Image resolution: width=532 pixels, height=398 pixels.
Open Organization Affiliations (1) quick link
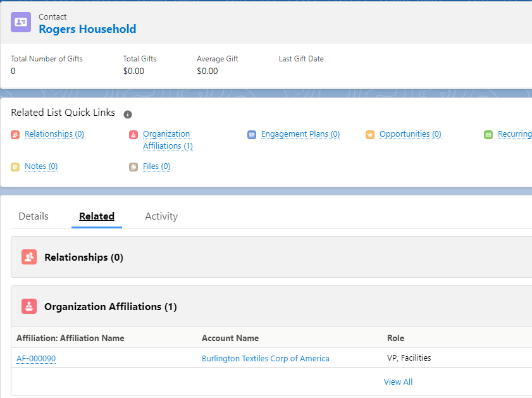pyautogui.click(x=168, y=140)
